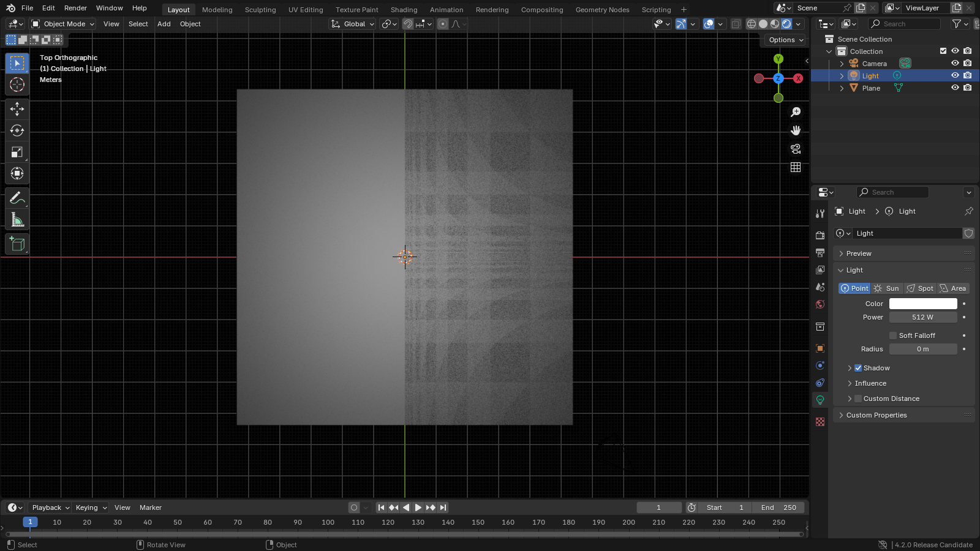
Task: Set light type to Area
Action: [x=953, y=288]
